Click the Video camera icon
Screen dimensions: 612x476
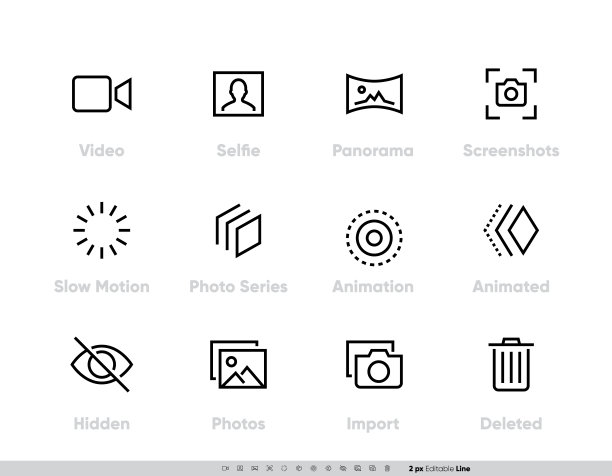[x=101, y=95]
